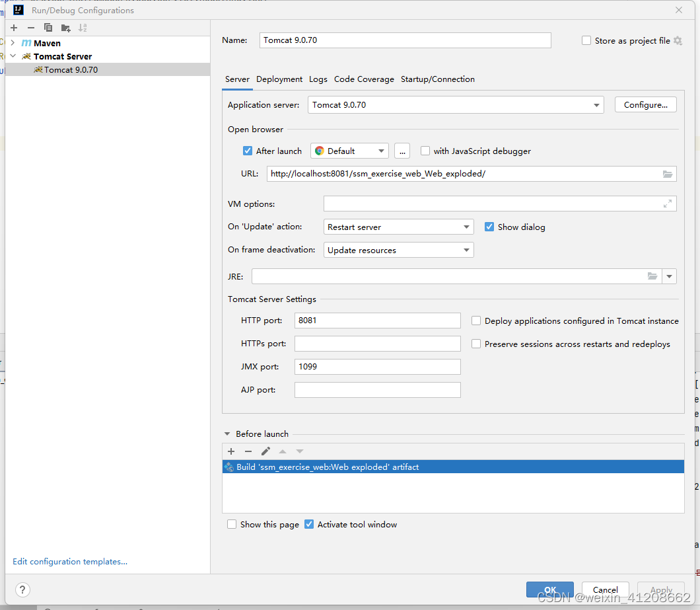Enable Preserve sessions across restarts and redeploys
The height and width of the screenshot is (610, 700).
pyautogui.click(x=476, y=344)
